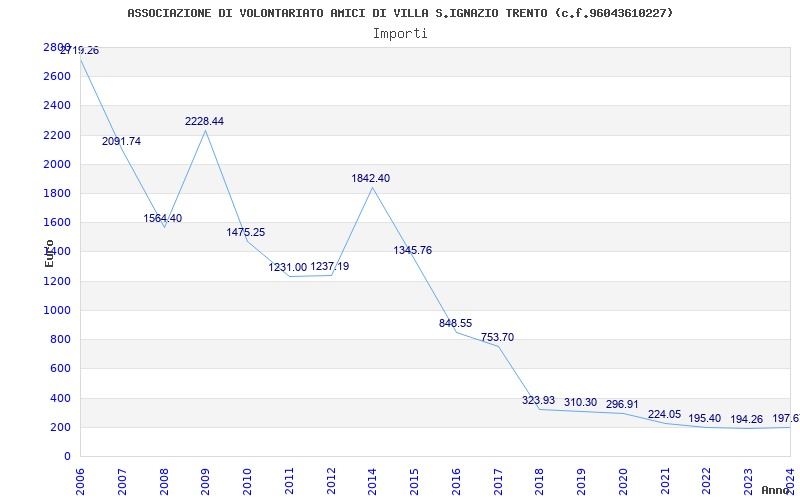Click the x-axis year label 2007
The width and height of the screenshot is (800, 500).
pyautogui.click(x=122, y=481)
